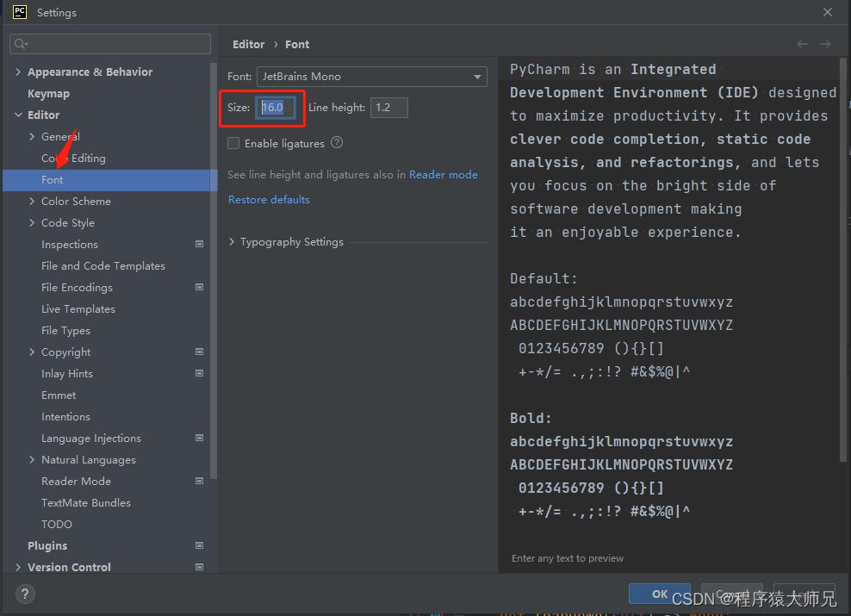Expand the Natural Languages subsection
This screenshot has width=851, height=616.
[x=32, y=460]
